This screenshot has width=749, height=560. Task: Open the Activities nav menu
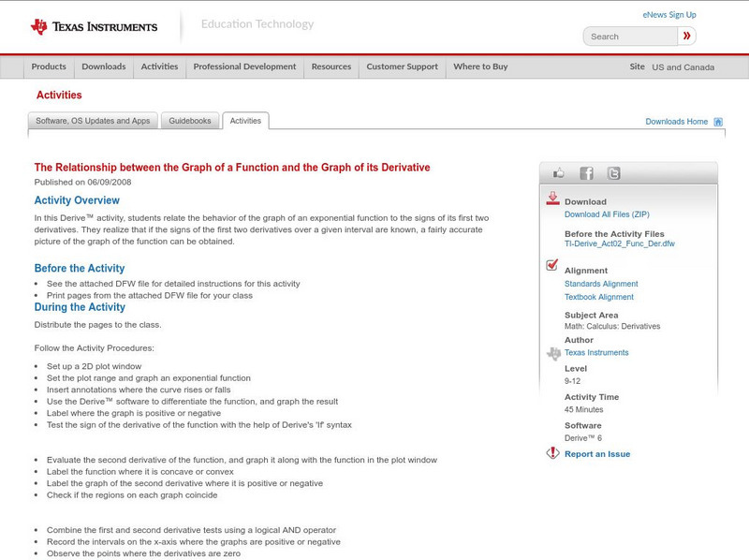pyautogui.click(x=159, y=66)
